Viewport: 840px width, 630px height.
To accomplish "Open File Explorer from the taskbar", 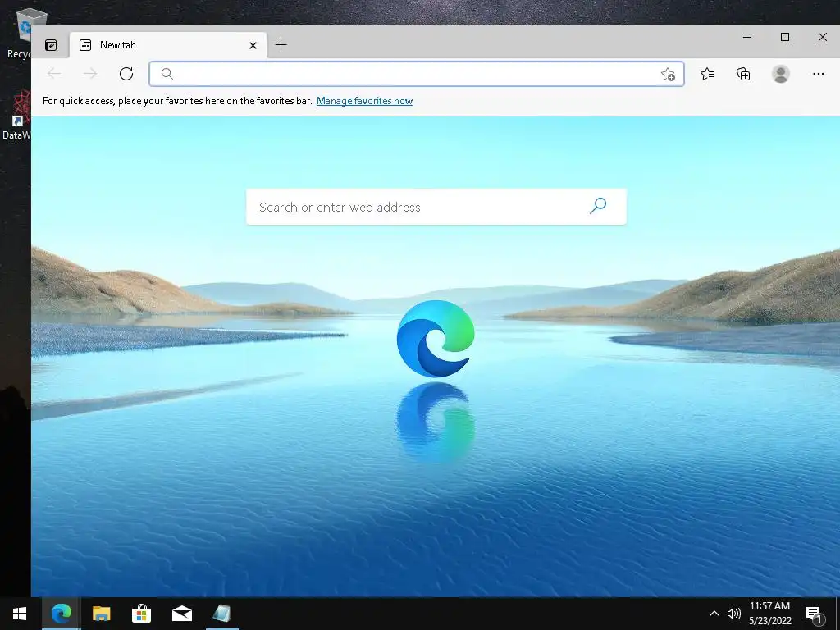I will [101, 614].
